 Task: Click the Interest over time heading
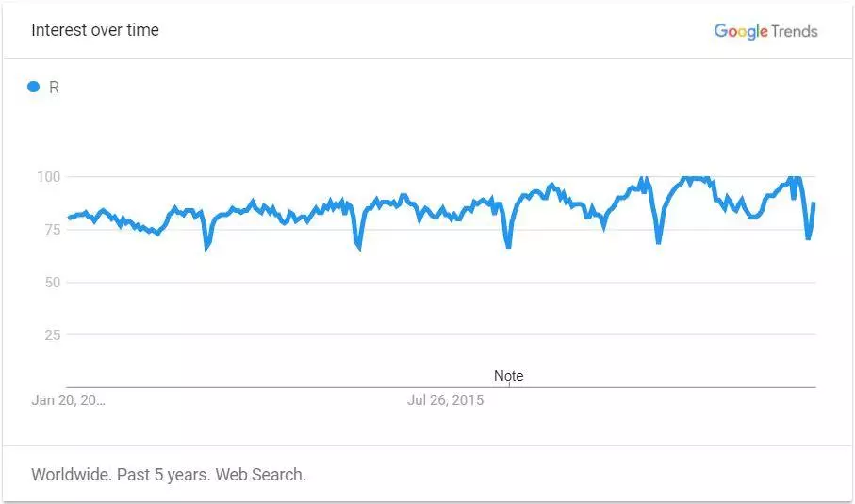(x=95, y=30)
